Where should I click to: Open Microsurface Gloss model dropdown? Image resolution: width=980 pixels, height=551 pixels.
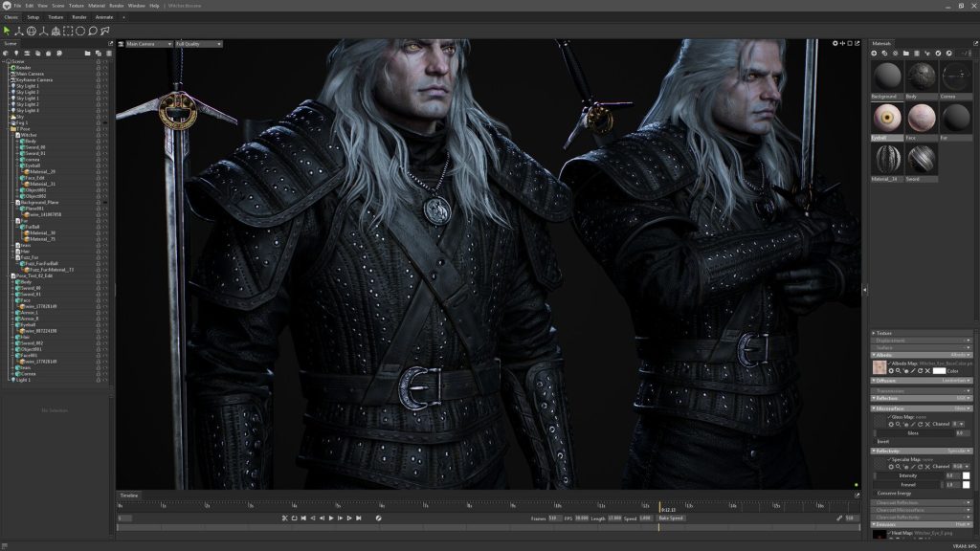tap(962, 408)
